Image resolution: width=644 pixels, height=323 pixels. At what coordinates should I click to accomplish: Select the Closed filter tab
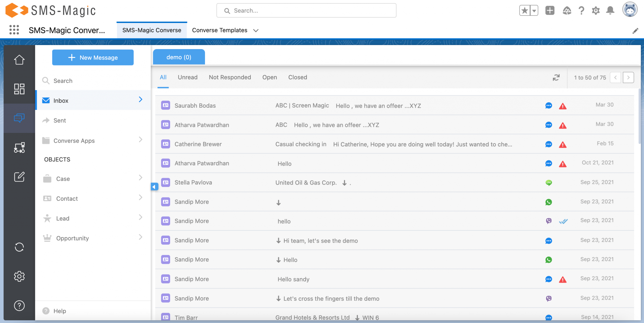click(297, 77)
